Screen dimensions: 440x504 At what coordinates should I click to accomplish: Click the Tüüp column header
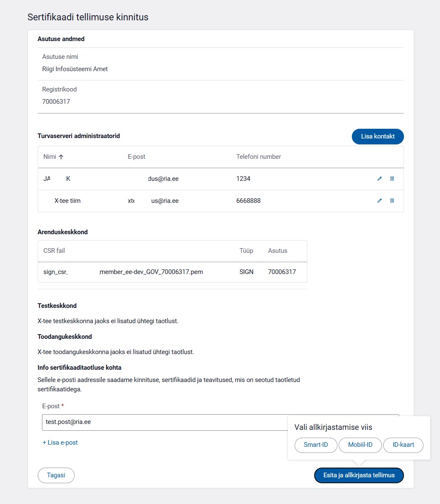tap(246, 251)
